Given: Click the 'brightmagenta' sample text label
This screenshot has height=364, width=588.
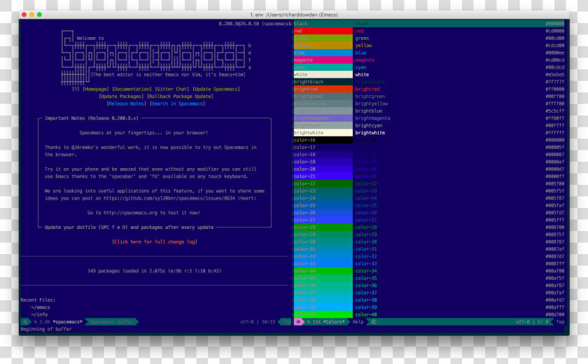Looking at the screenshot, I should (x=372, y=118).
